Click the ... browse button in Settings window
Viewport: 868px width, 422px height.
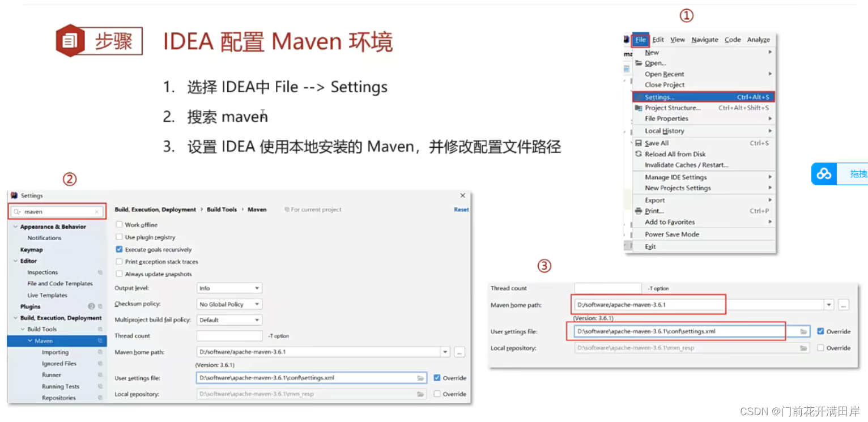point(459,352)
